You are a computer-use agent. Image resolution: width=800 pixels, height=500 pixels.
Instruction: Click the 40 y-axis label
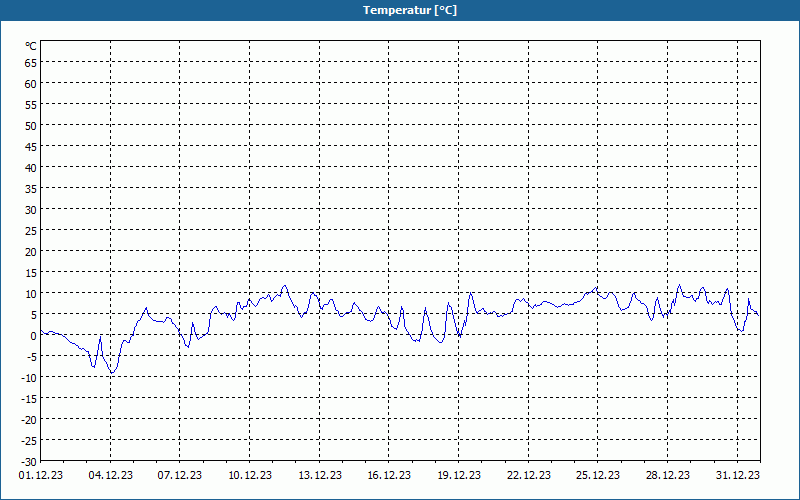click(x=31, y=168)
